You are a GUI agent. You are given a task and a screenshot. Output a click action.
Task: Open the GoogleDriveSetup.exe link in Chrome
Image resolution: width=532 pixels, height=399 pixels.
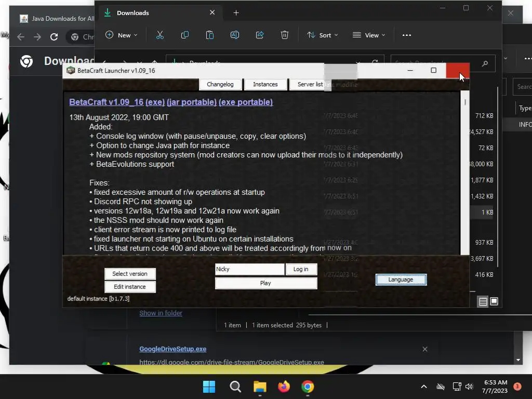(172, 349)
